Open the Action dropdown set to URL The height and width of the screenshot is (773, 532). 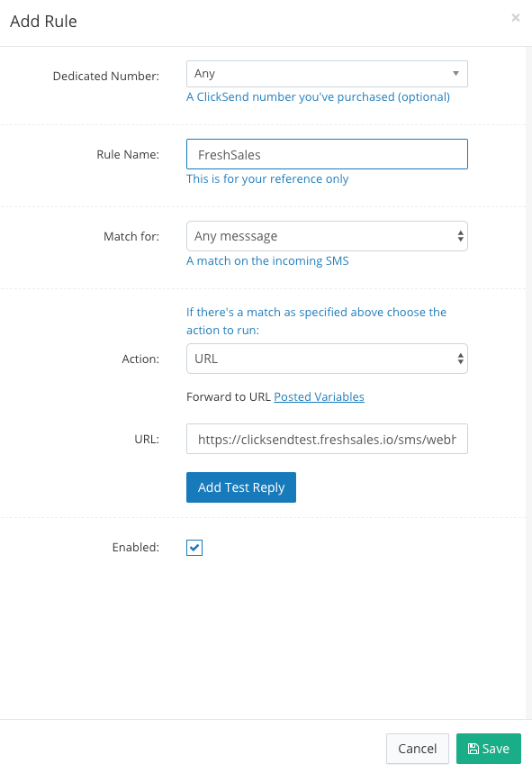pos(327,359)
